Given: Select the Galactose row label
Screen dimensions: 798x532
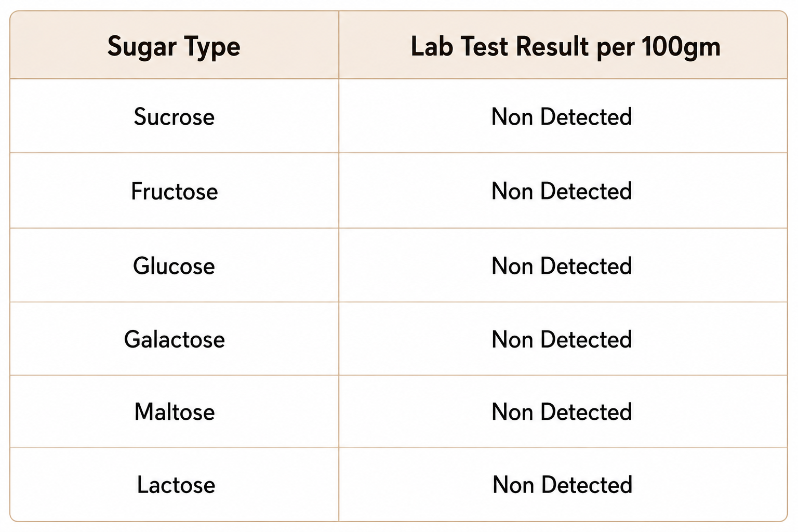Looking at the screenshot, I should [x=174, y=339].
